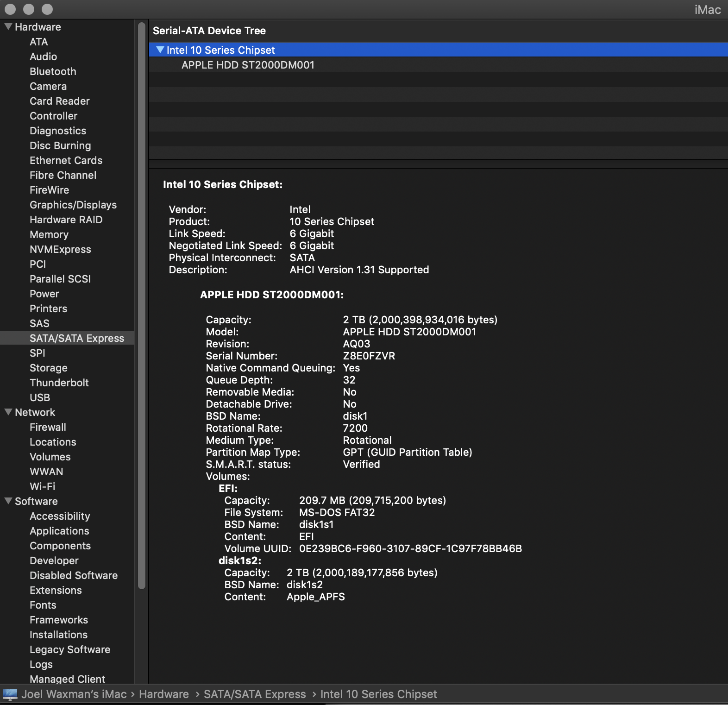728x705 pixels.
Task: Open the Memory sidebar item
Action: [49, 234]
